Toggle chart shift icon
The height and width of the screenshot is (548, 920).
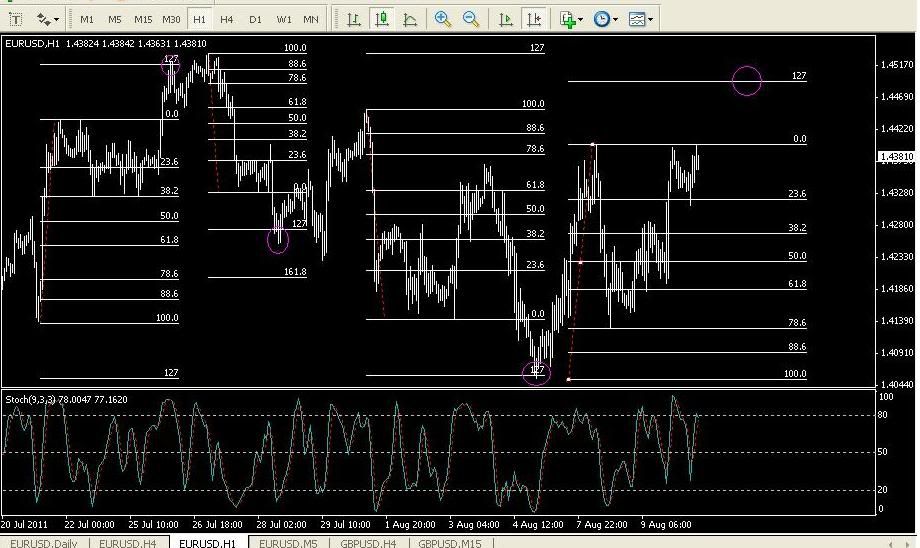[x=534, y=19]
